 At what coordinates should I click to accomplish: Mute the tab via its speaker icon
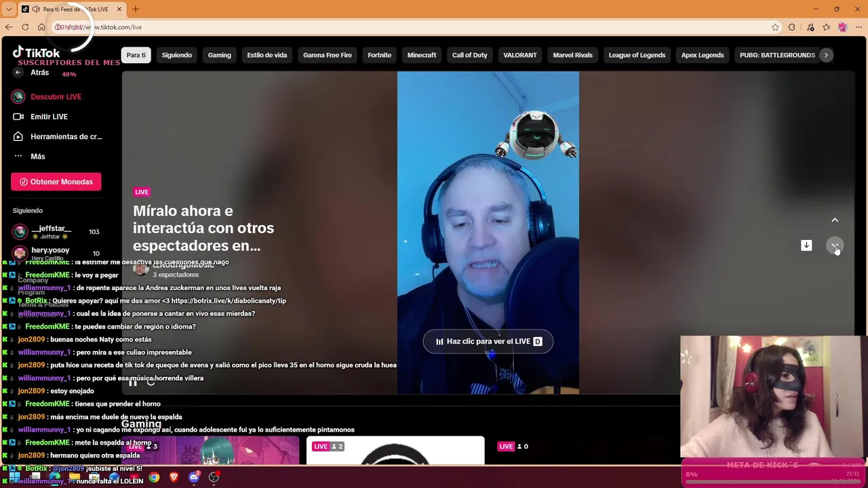tap(35, 9)
